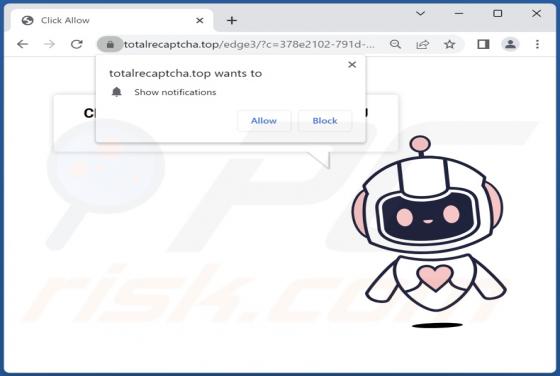Screen dimensions: 560x376
Task: Open a new tab with the plus button
Action: tap(232, 20)
